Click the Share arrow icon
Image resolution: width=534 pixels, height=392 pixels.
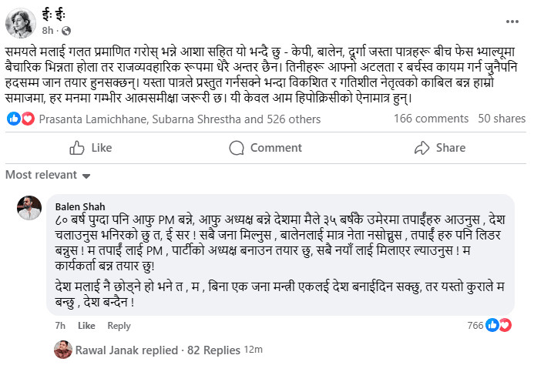421,148
